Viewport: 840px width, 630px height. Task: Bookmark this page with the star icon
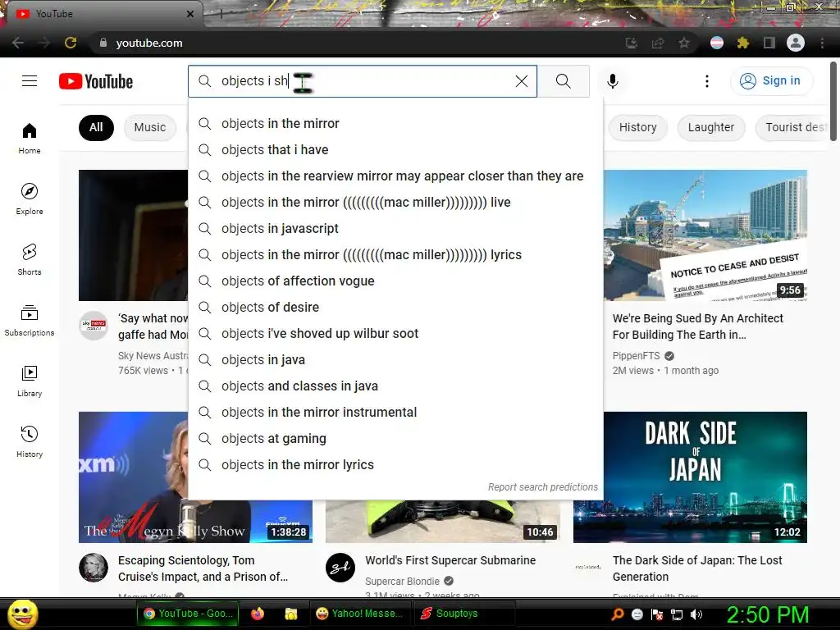pyautogui.click(x=684, y=43)
